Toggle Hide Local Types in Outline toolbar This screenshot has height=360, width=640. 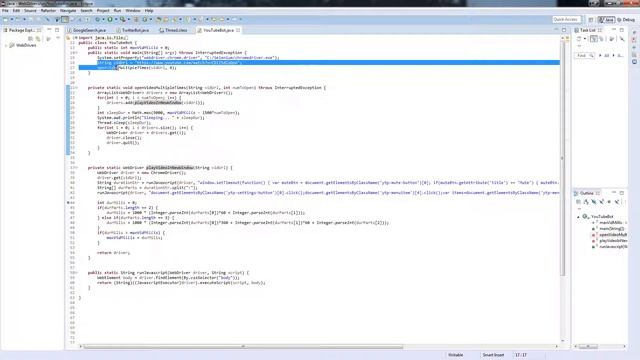pyautogui.click(x=617, y=202)
